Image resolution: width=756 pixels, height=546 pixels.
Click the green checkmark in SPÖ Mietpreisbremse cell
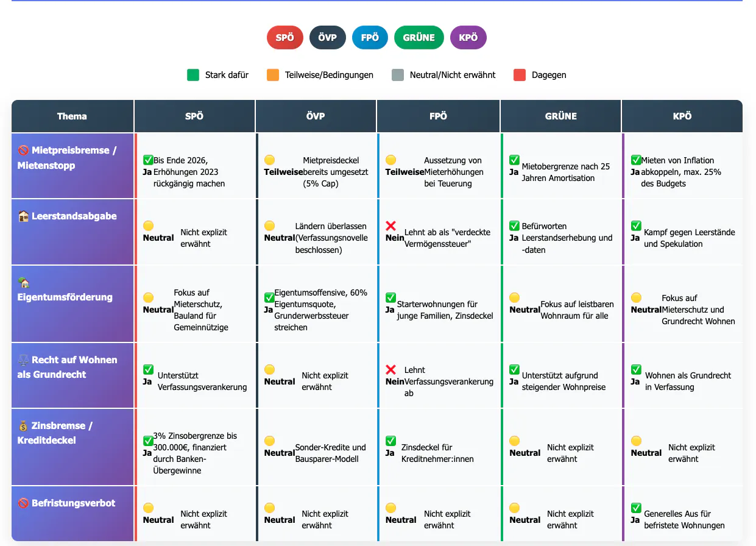pos(148,160)
